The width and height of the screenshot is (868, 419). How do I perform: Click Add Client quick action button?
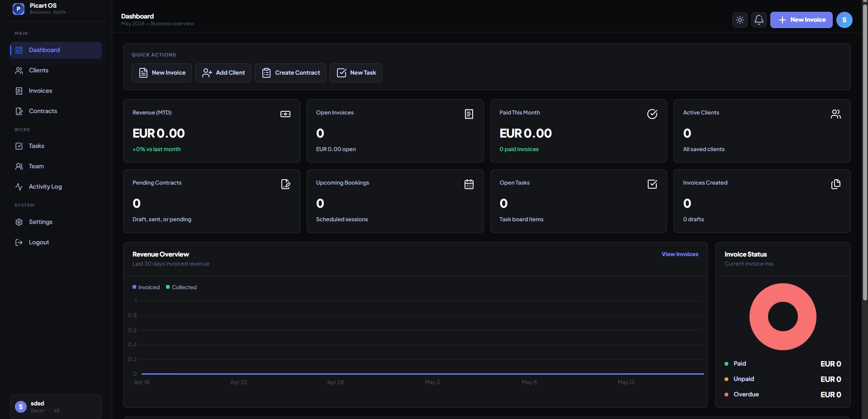pyautogui.click(x=223, y=73)
